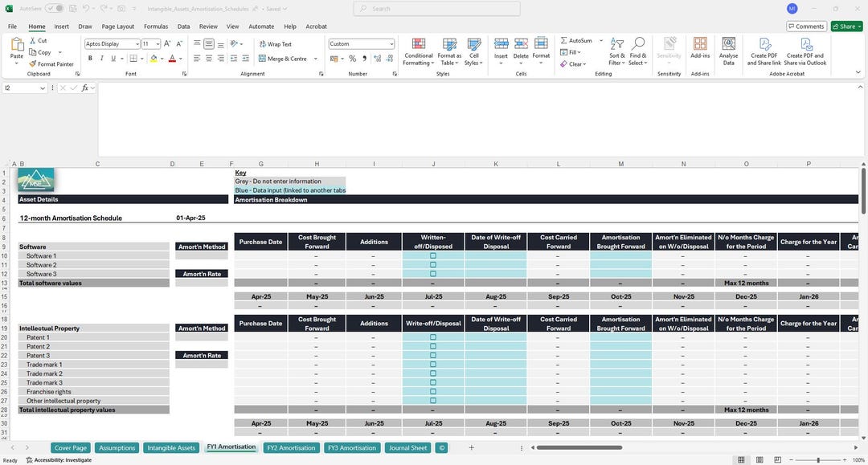Open the font name dropdown
Image resolution: width=868 pixels, height=465 pixels.
click(137, 44)
